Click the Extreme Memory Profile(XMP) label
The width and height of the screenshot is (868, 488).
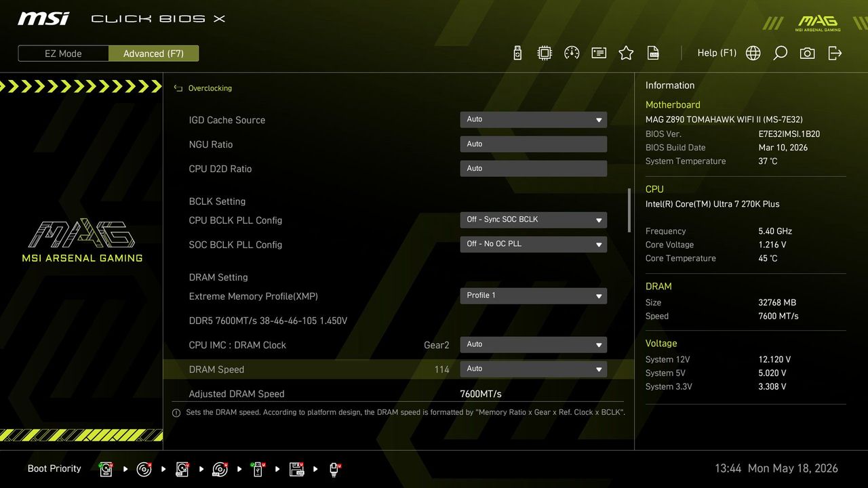[x=253, y=296]
